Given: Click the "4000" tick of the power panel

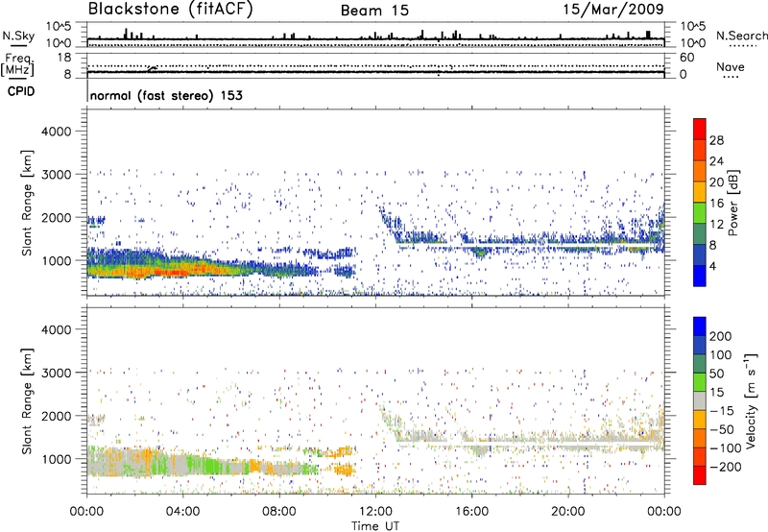Looking at the screenshot, I should click(56, 132).
